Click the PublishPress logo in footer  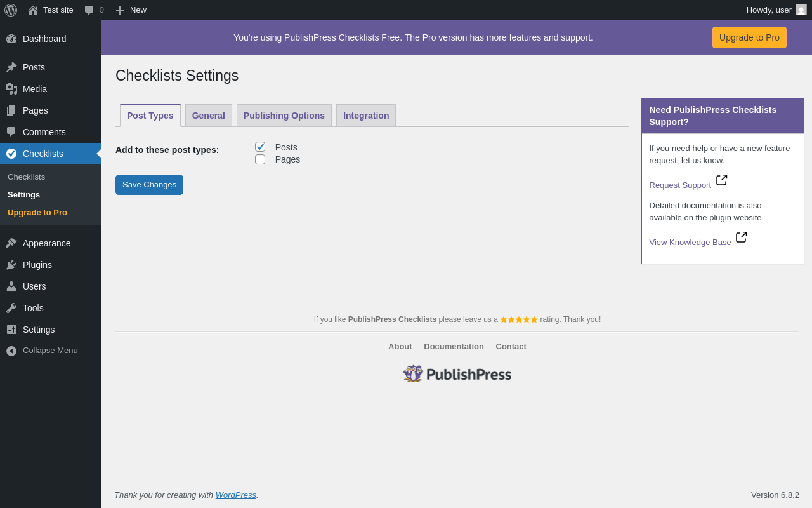click(x=457, y=374)
